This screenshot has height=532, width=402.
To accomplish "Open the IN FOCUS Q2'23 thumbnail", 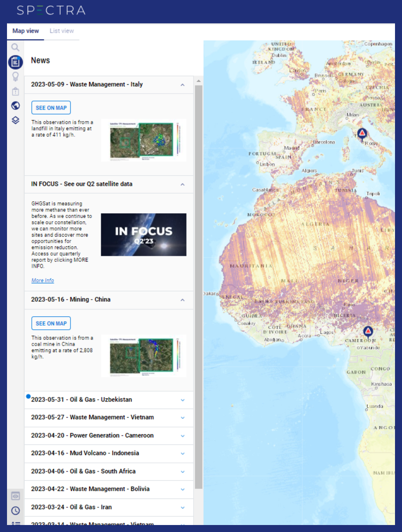I will [144, 235].
